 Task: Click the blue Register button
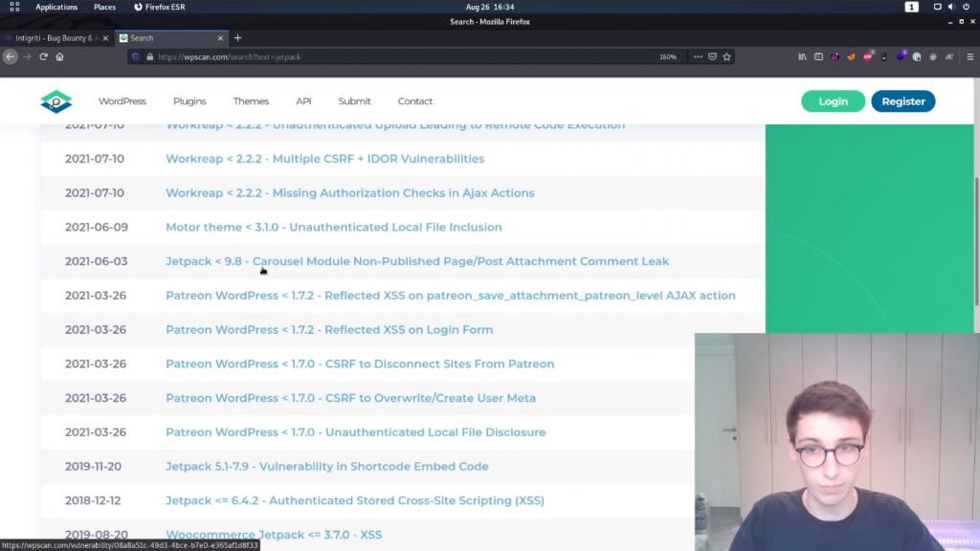[x=903, y=101]
